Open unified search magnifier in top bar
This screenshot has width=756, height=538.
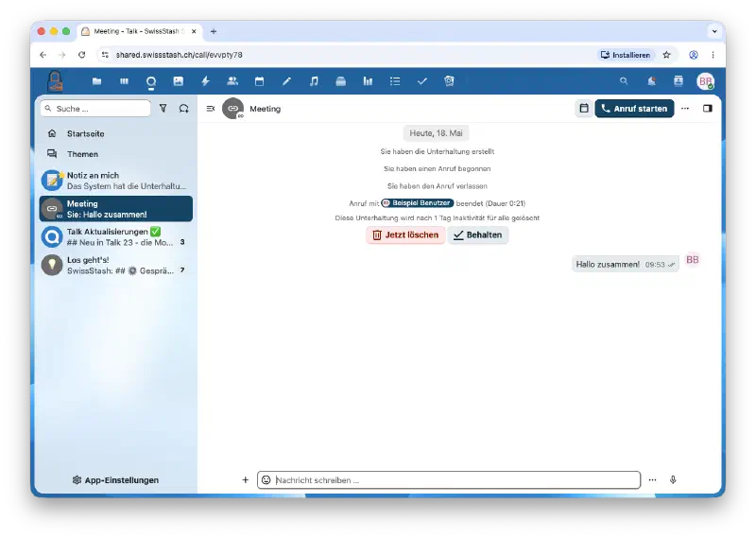[x=624, y=81]
